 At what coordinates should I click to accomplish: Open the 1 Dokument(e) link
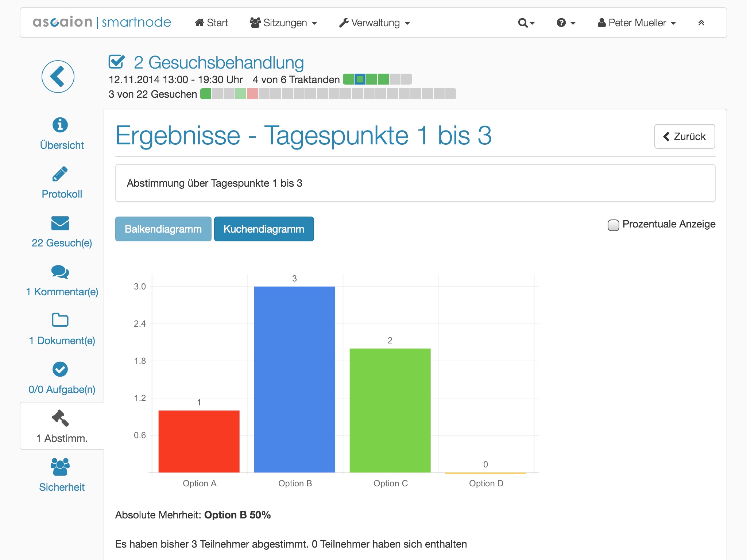(x=62, y=341)
